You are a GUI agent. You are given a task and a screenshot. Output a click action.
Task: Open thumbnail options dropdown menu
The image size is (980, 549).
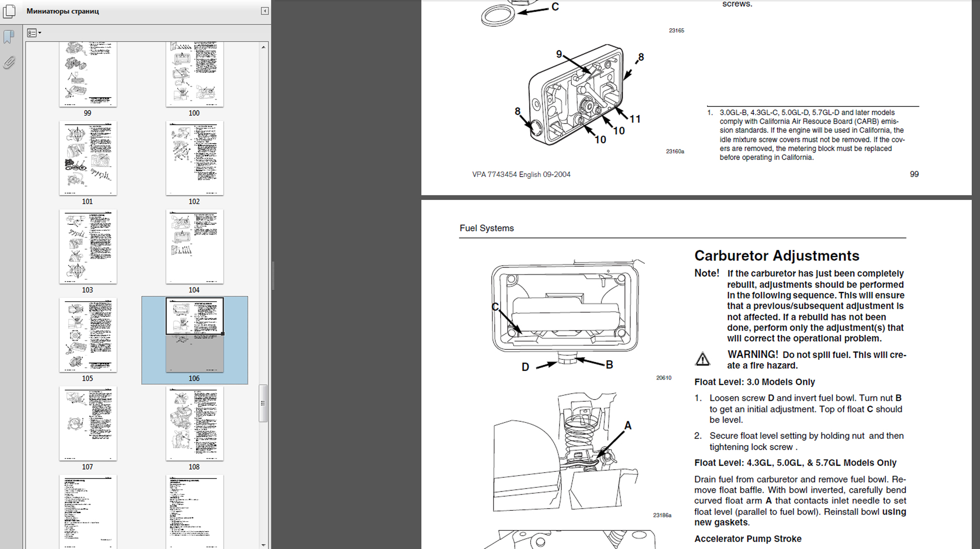[40, 33]
